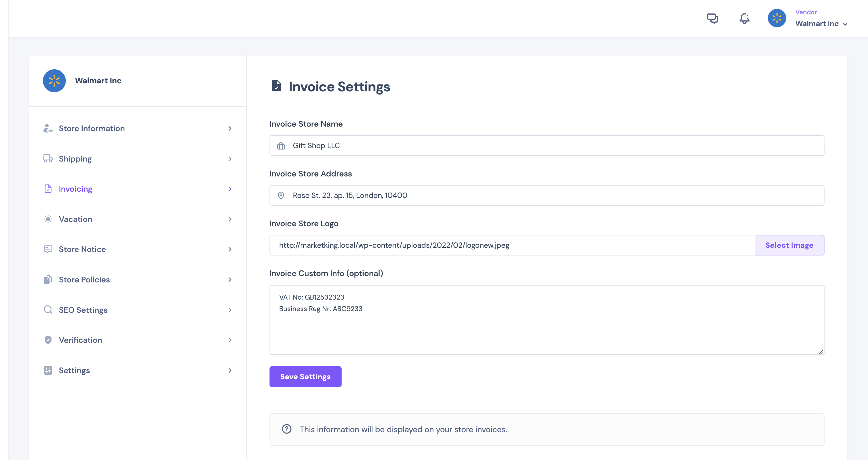Click the Save Settings button
Screen dimensions: 868x460
305,376
